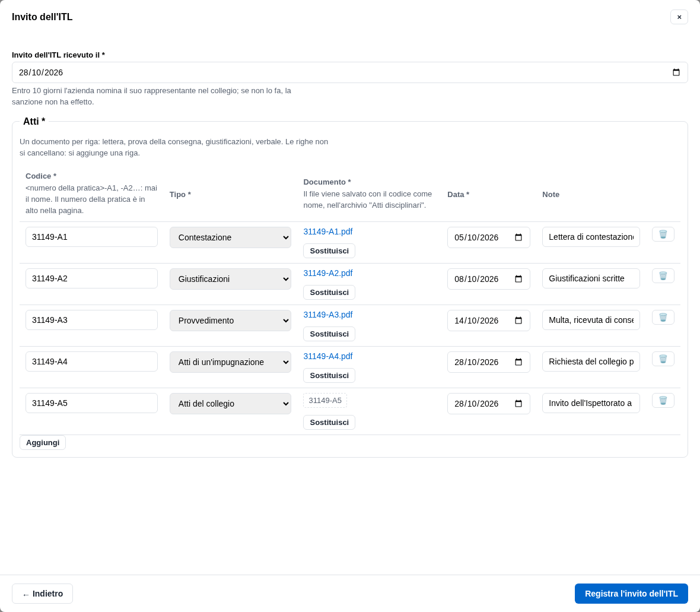The width and height of the screenshot is (700, 612).
Task: Click the dashed 31149-A5 file placeholder
Action: point(325,401)
